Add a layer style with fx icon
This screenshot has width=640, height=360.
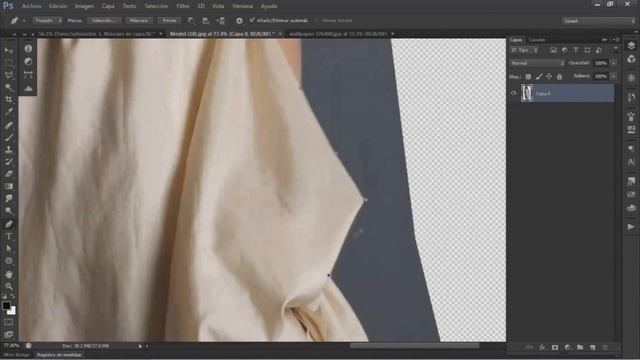(x=542, y=347)
